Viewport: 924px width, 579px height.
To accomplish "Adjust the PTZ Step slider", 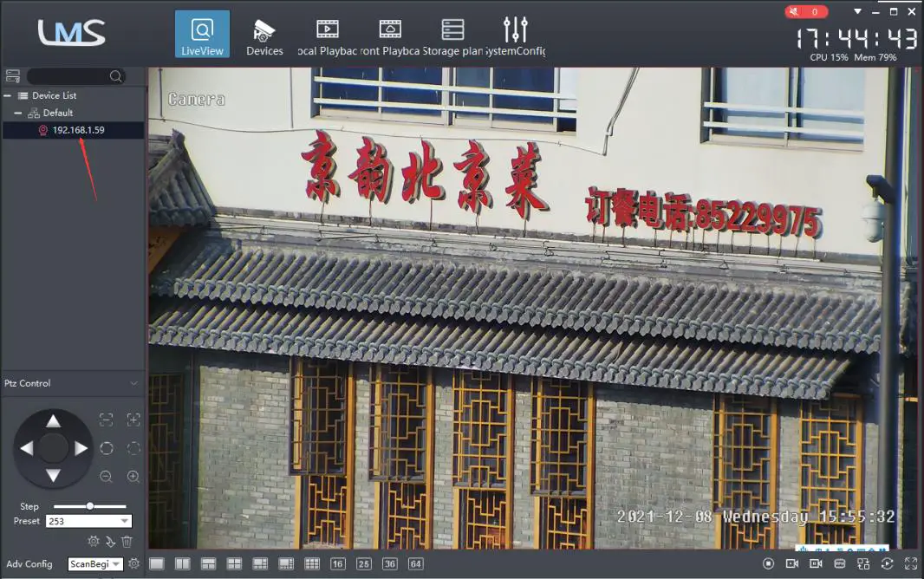I will pyautogui.click(x=88, y=506).
